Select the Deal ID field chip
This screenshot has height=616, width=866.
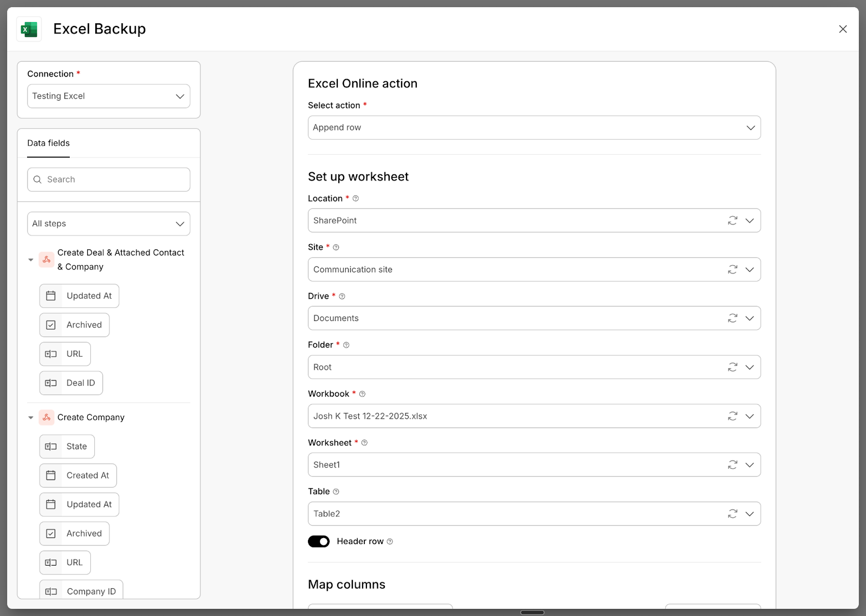(x=71, y=383)
